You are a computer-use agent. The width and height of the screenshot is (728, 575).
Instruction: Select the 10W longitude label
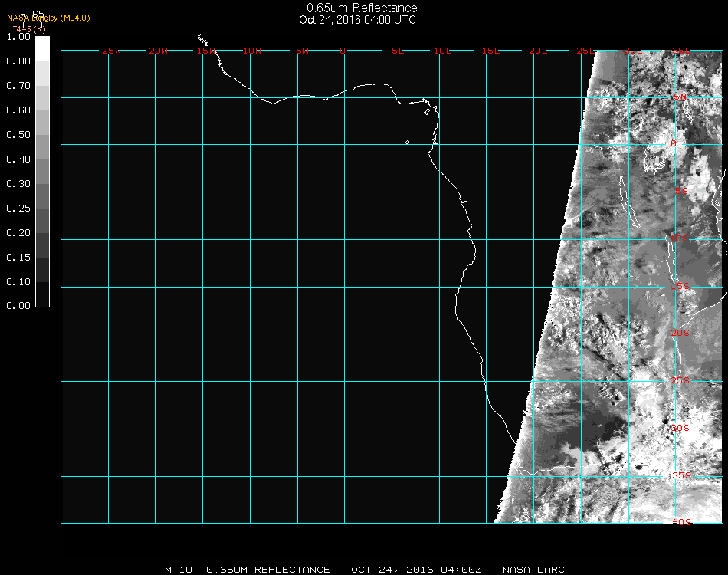pyautogui.click(x=252, y=51)
